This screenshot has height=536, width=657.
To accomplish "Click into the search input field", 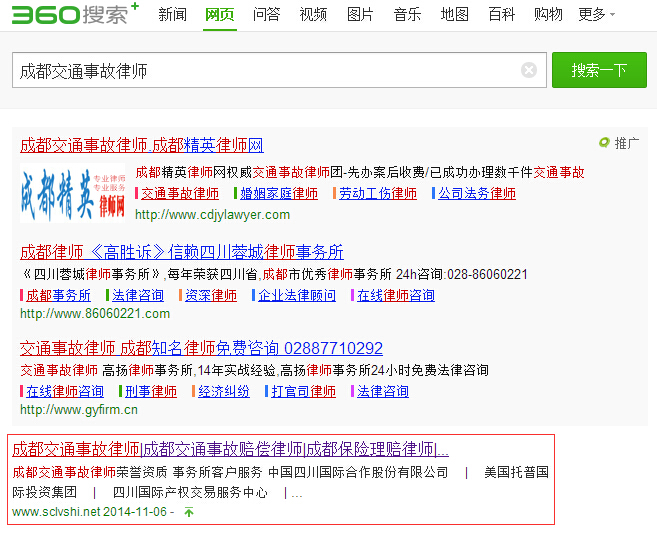I will [x=265, y=70].
